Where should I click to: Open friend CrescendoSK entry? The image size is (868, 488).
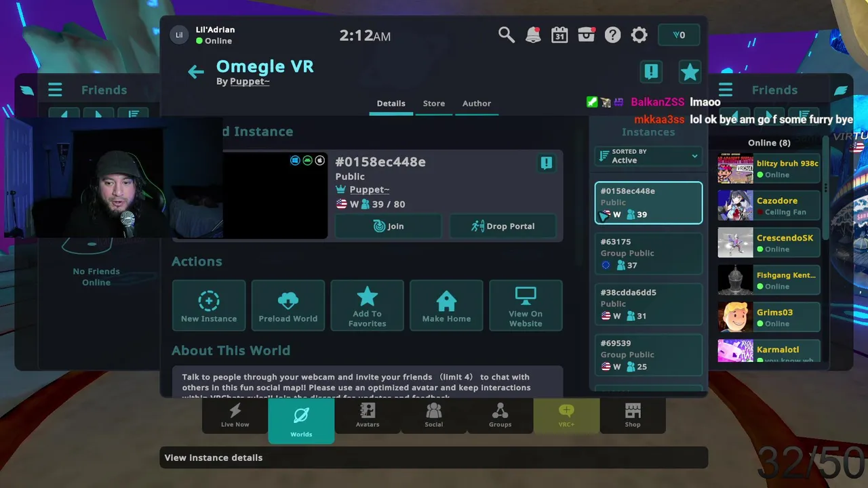tap(769, 243)
